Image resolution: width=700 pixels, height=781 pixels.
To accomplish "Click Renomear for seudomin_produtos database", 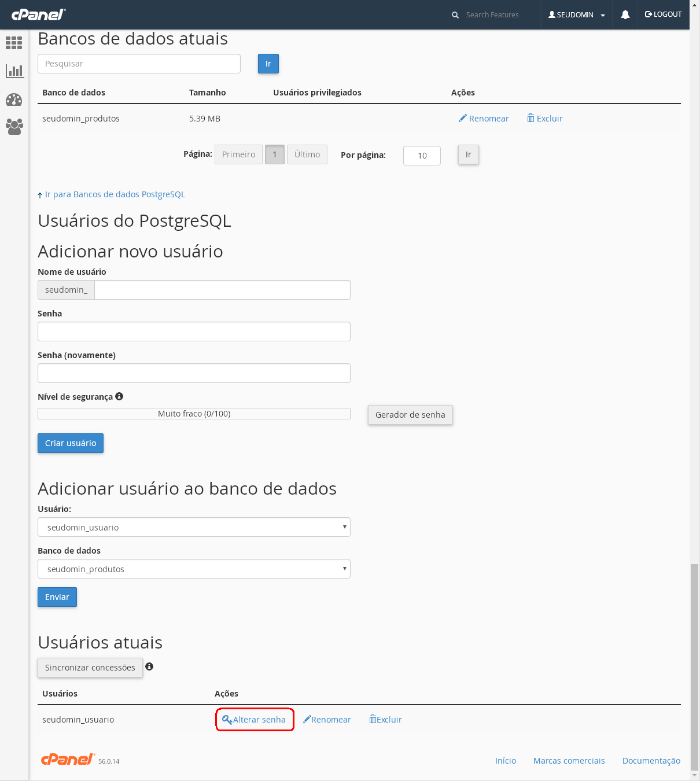I will point(484,119).
